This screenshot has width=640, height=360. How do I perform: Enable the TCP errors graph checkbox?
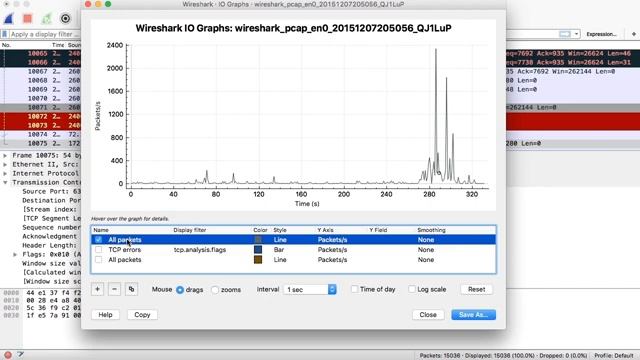click(98, 249)
